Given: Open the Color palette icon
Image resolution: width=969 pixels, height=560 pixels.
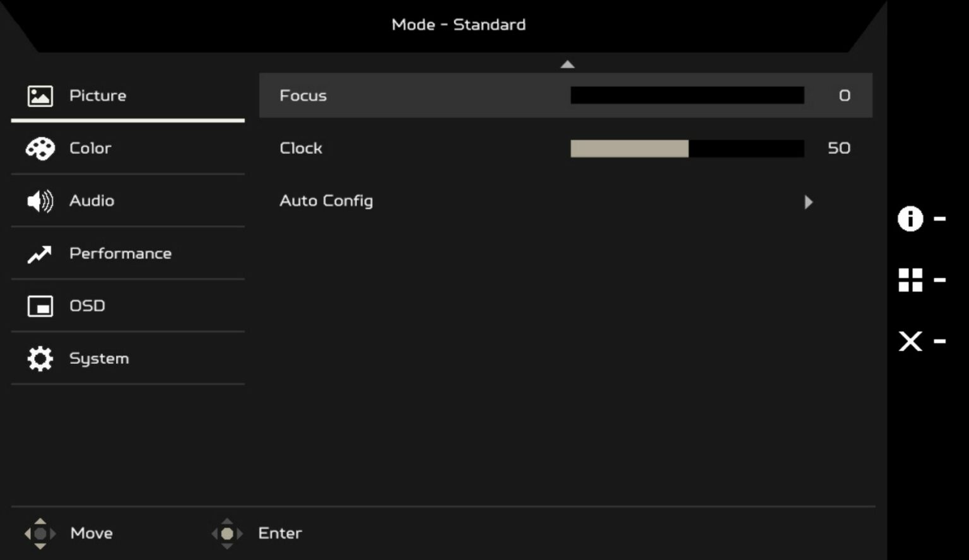Looking at the screenshot, I should [40, 149].
